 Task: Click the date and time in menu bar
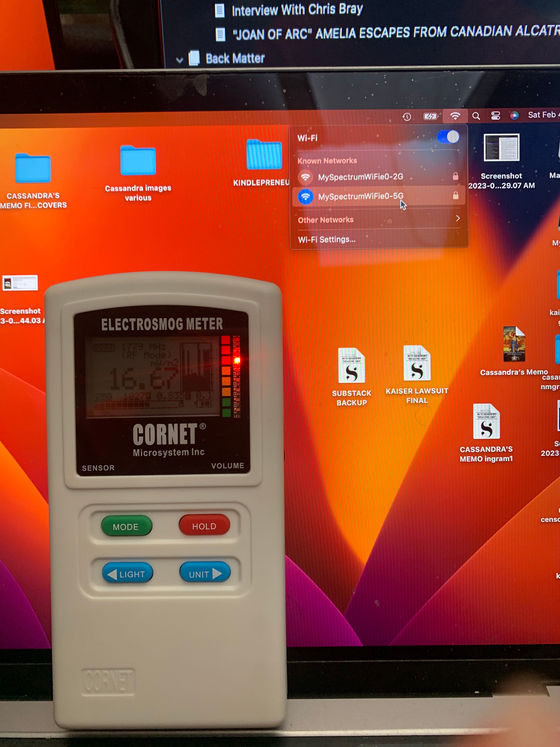(x=542, y=115)
